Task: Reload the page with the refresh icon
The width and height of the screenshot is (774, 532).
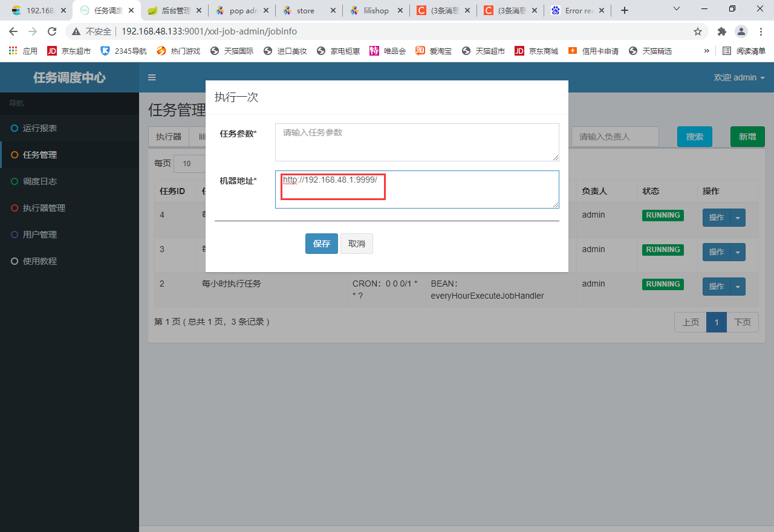Action: pos(52,31)
